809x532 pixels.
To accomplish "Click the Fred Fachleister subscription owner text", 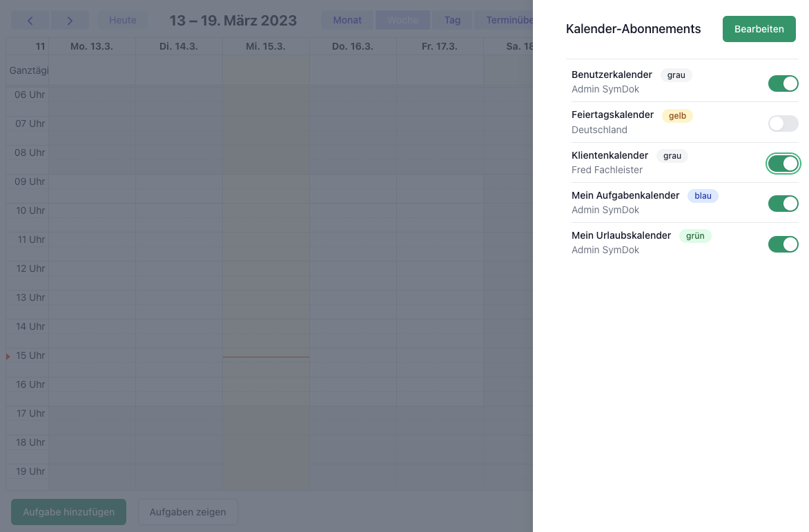I will pos(607,170).
